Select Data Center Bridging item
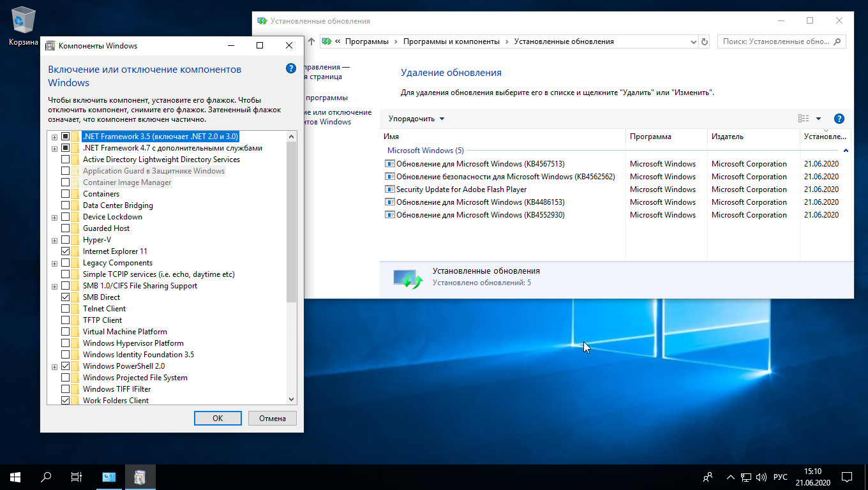This screenshot has height=490, width=868. point(118,205)
